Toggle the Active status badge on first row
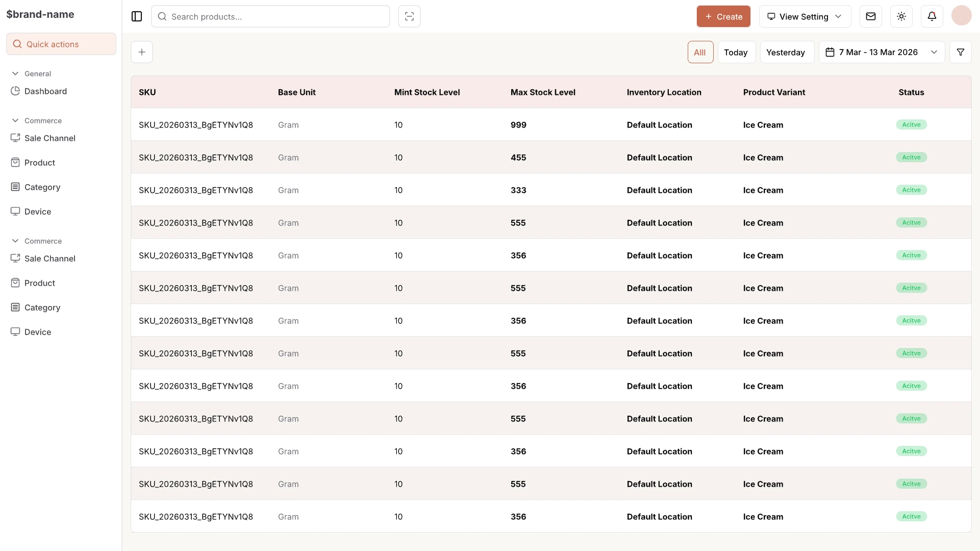Viewport: 980px width, 551px height. (911, 124)
